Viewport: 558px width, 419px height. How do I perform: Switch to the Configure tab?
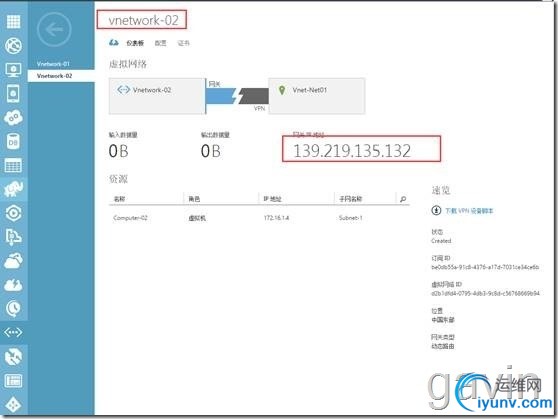point(160,43)
